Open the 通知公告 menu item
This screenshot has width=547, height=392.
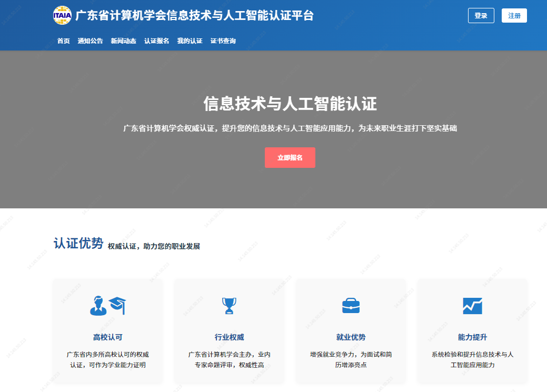[x=91, y=41]
